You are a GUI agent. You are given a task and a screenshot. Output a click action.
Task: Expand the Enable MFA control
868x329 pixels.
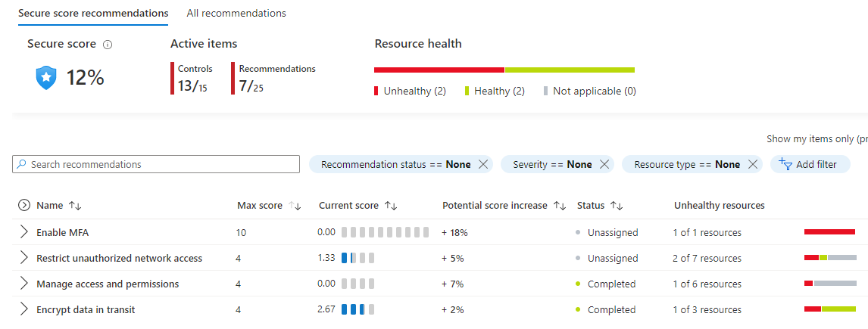[23, 232]
